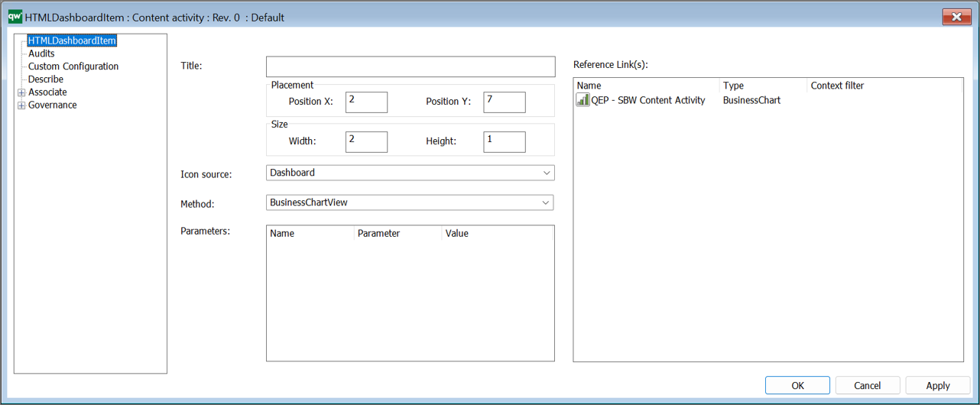Click Parameter column header in Parameters table
The width and height of the screenshot is (980, 405).
(398, 234)
